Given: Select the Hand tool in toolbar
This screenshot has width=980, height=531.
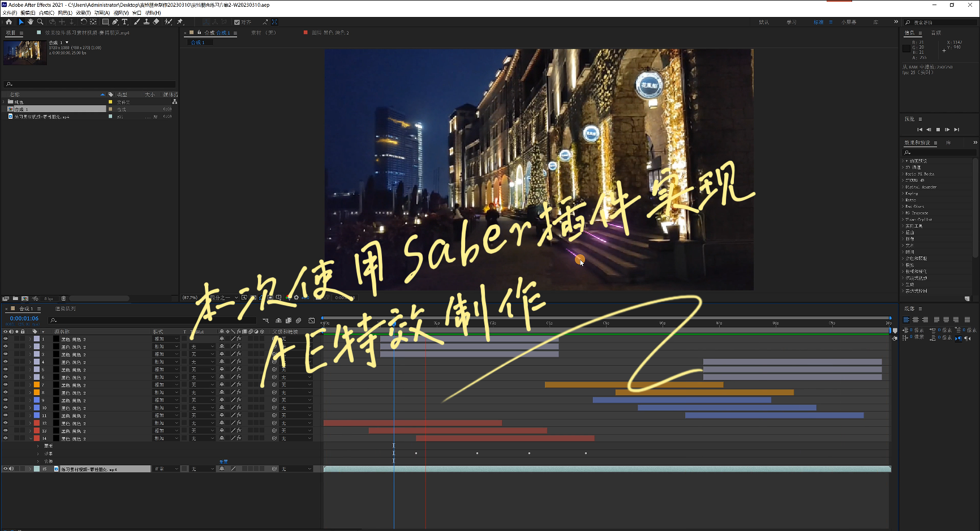Looking at the screenshot, I should click(30, 22).
